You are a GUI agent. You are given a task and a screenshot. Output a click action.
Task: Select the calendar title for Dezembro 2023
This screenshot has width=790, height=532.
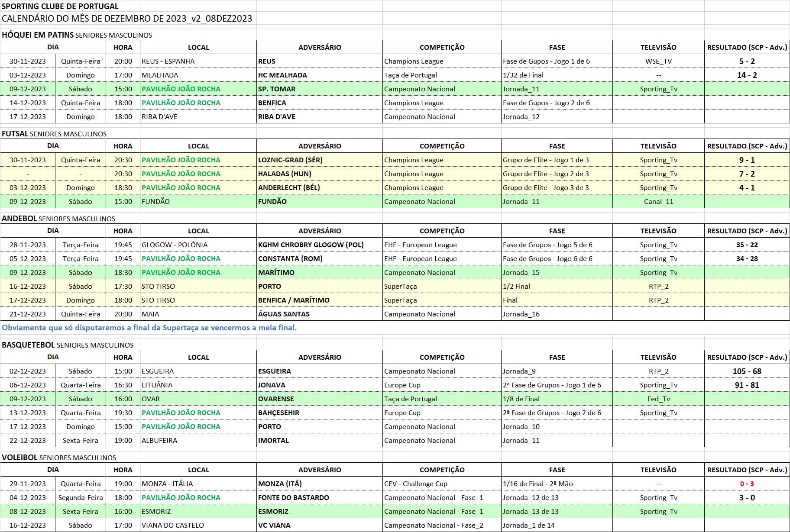[127, 19]
